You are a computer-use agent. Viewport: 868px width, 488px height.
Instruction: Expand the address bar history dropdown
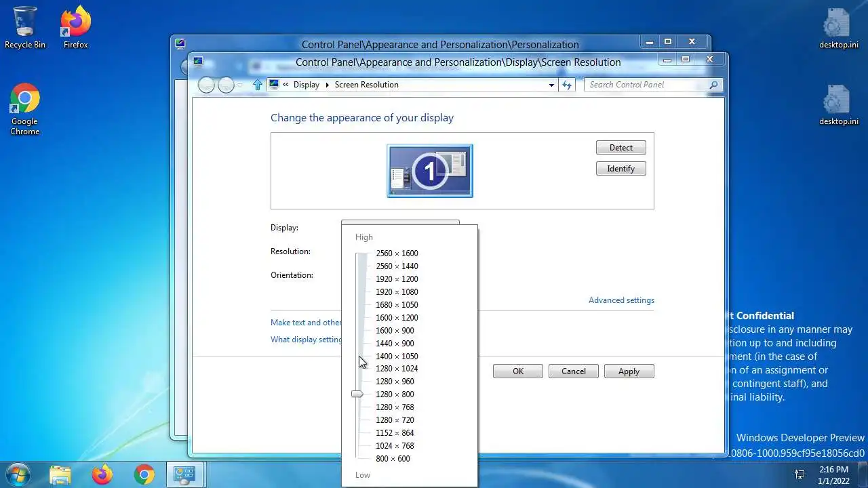click(x=551, y=85)
